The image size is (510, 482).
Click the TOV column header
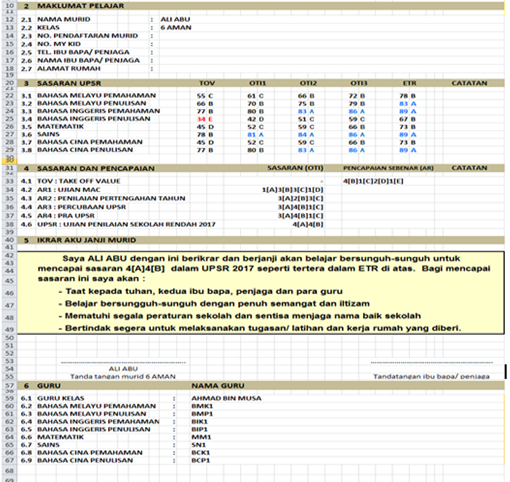tap(207, 83)
